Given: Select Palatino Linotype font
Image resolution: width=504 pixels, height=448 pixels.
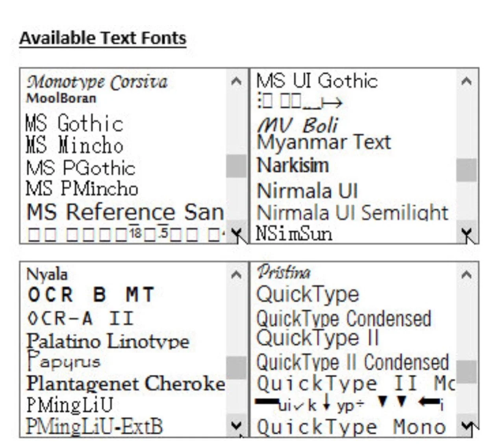Looking at the screenshot, I should click(x=107, y=341).
